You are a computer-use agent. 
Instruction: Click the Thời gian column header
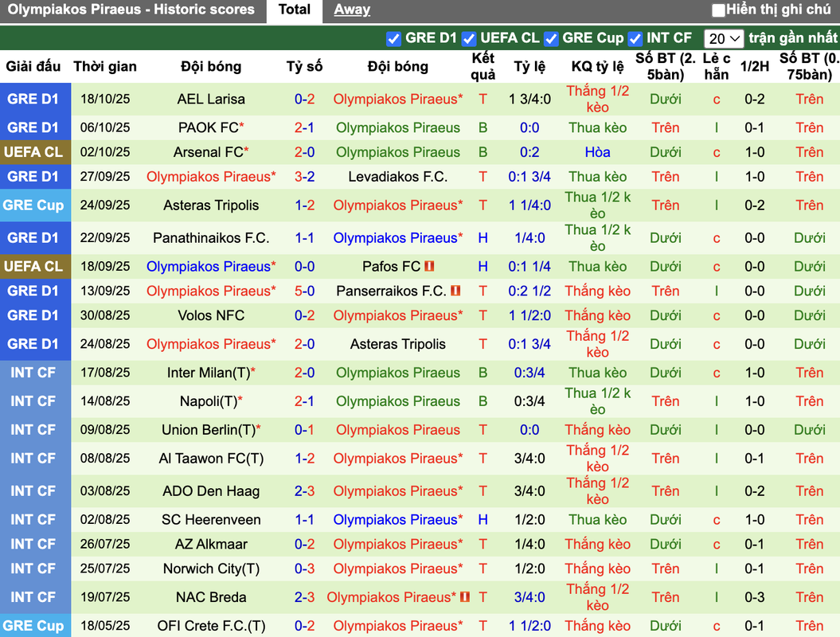click(x=105, y=66)
